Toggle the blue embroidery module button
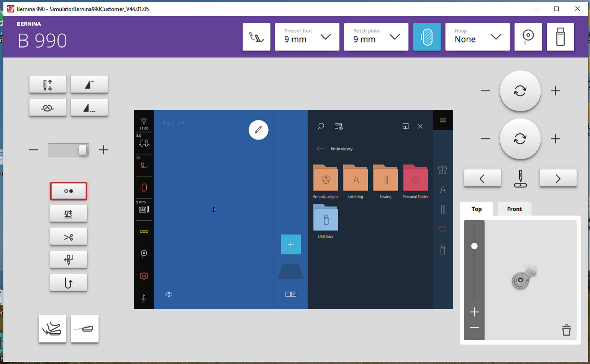Screen dimensions: 590x364 coord(427,37)
